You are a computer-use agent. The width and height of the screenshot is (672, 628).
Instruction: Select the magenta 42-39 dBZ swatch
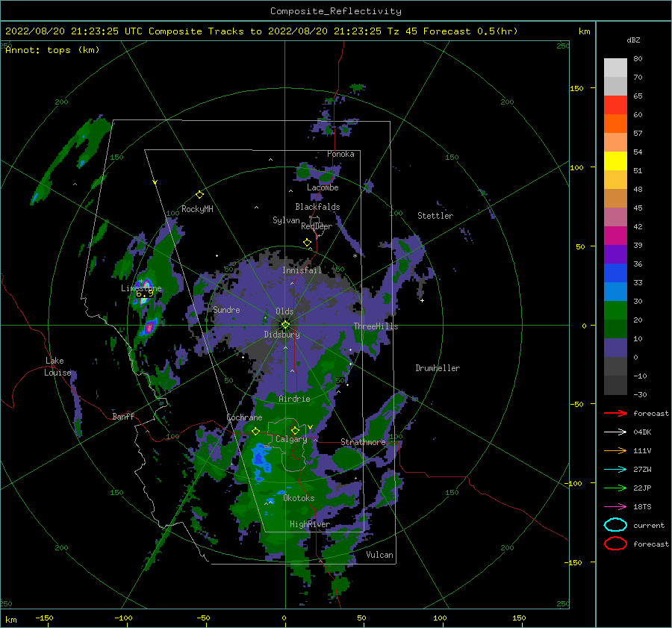click(615, 235)
